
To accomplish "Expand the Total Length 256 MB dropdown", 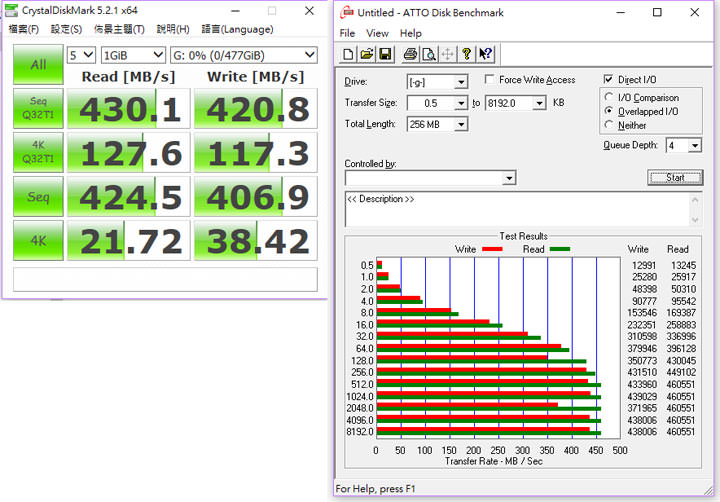I will pos(461,124).
